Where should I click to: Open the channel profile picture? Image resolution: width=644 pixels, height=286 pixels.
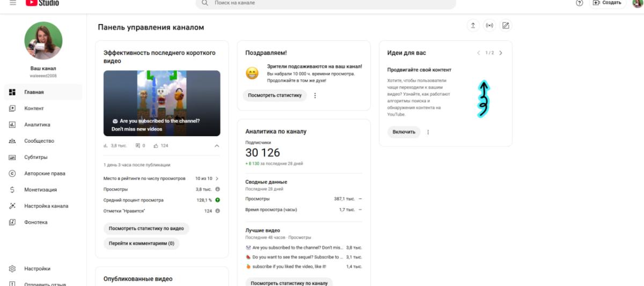pyautogui.click(x=43, y=41)
